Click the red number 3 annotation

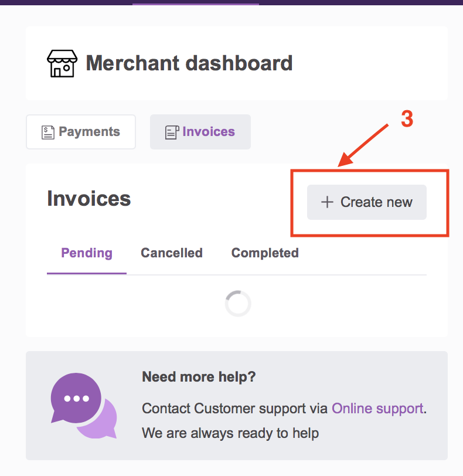pyautogui.click(x=407, y=118)
